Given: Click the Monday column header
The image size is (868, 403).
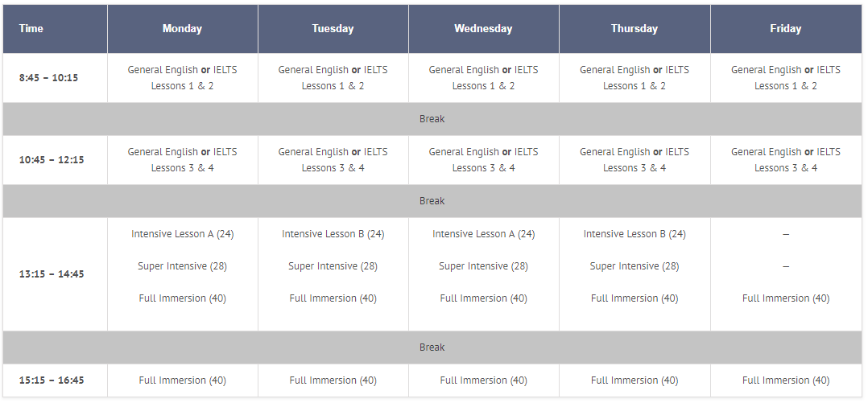Looking at the screenshot, I should click(x=182, y=29).
